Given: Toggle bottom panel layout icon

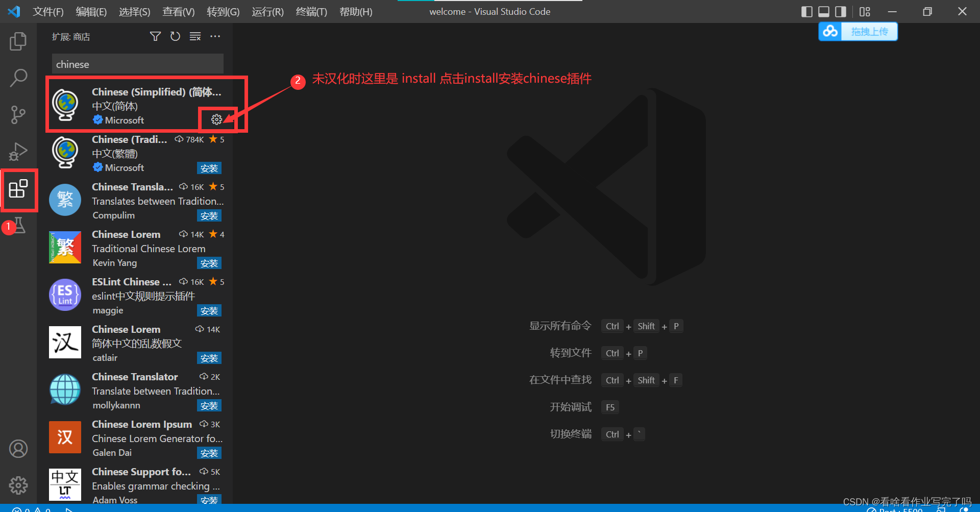Looking at the screenshot, I should 824,11.
